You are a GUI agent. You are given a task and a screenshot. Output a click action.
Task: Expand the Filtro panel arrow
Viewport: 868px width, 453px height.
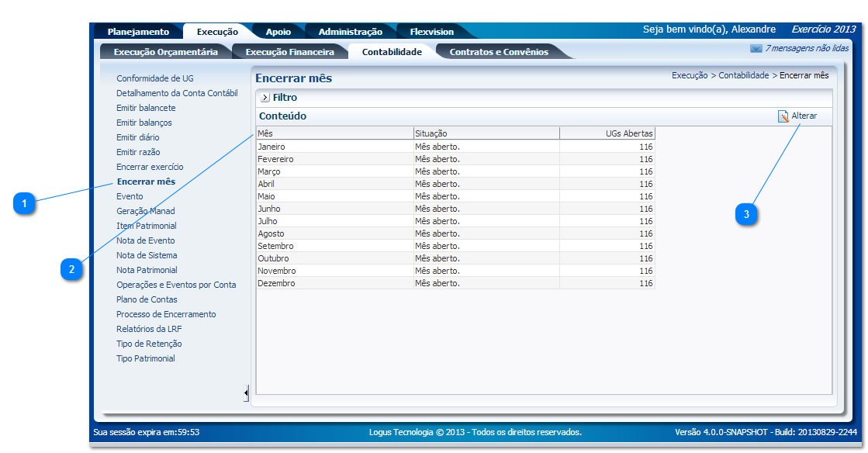coord(265,98)
